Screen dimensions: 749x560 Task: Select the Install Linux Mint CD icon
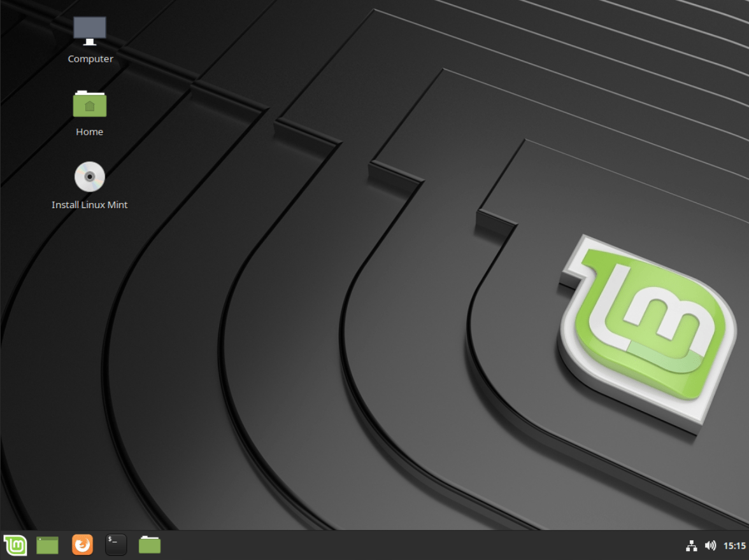pos(89,185)
